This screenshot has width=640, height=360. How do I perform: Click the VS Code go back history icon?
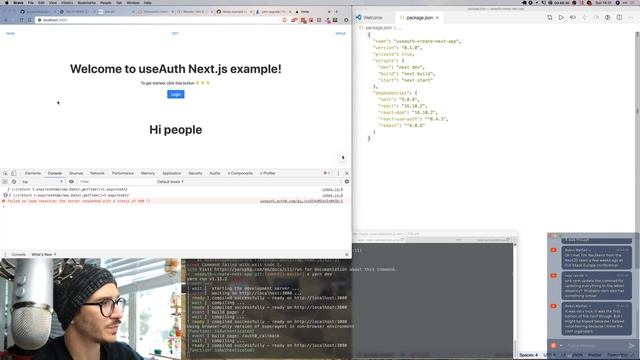[x=573, y=18]
